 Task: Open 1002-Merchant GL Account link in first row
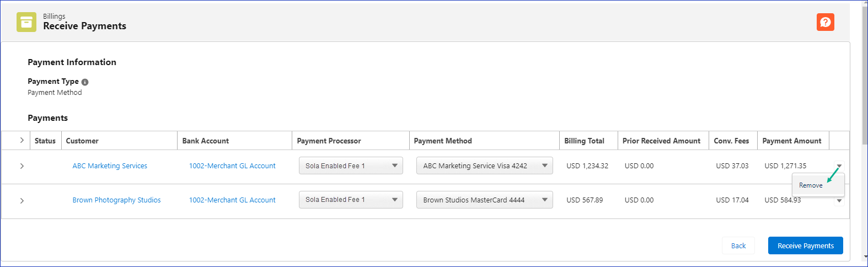[232, 166]
